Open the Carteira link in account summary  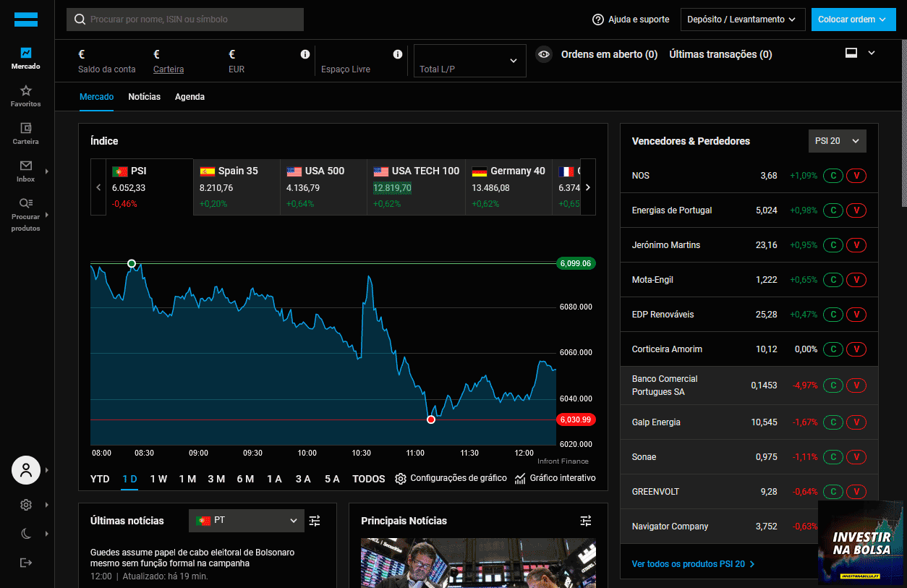coord(169,69)
